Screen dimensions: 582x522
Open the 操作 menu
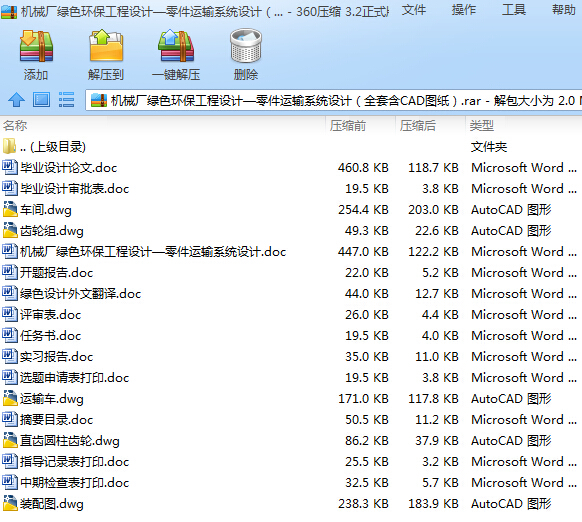coord(464,10)
